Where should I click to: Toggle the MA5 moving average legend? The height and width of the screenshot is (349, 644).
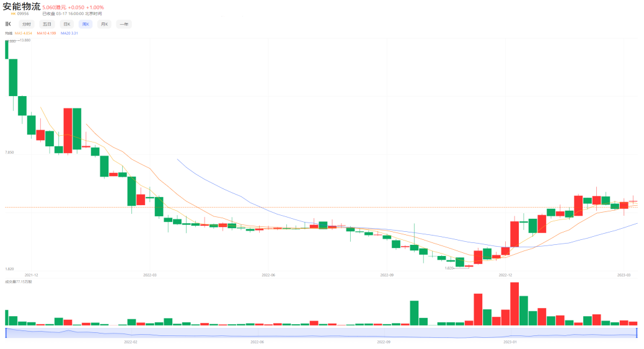[x=24, y=33]
